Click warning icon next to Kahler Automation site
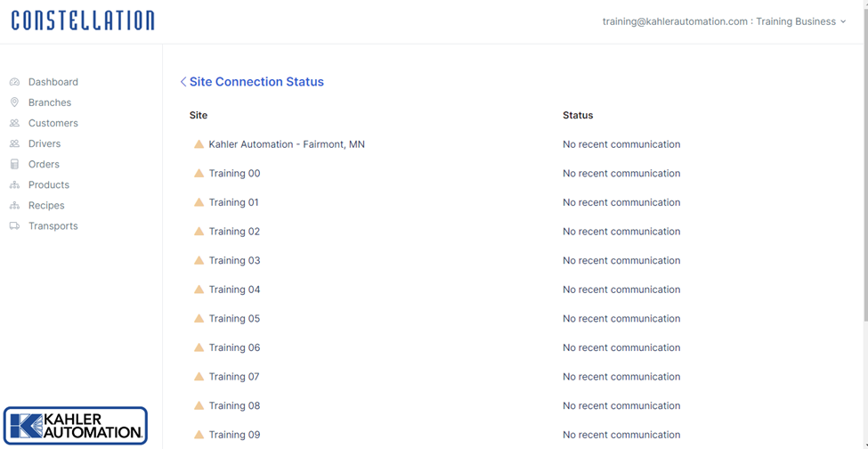The height and width of the screenshot is (449, 868). click(199, 144)
